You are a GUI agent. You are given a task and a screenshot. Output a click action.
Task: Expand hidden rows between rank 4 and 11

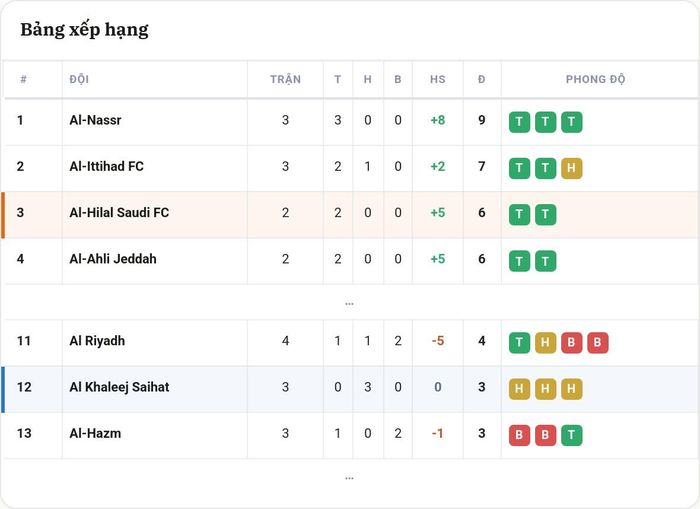350,304
